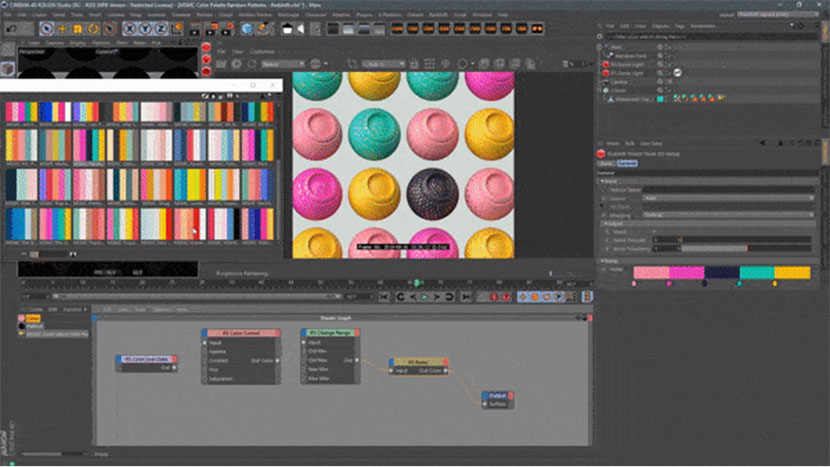The image size is (830, 467).
Task: Select the Camera object in Object Manager
Action: pyautogui.click(x=619, y=82)
